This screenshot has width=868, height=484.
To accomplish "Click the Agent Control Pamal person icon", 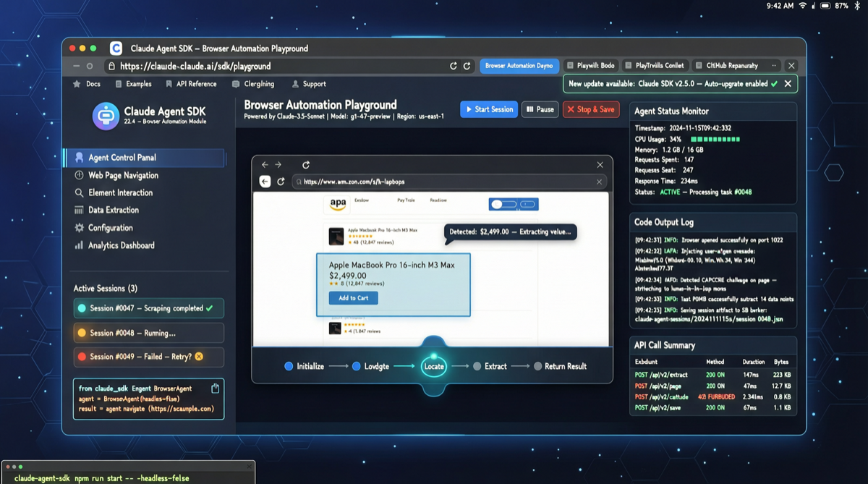I will click(x=79, y=158).
